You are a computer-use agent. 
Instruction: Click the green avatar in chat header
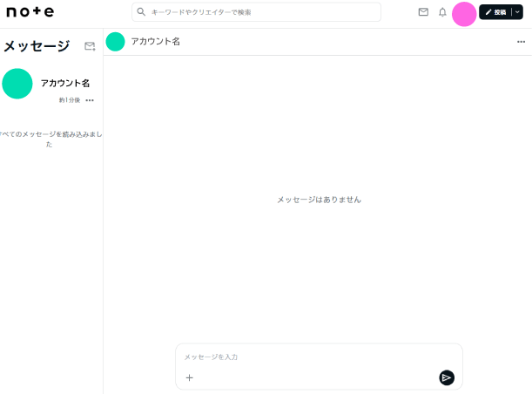tap(115, 42)
